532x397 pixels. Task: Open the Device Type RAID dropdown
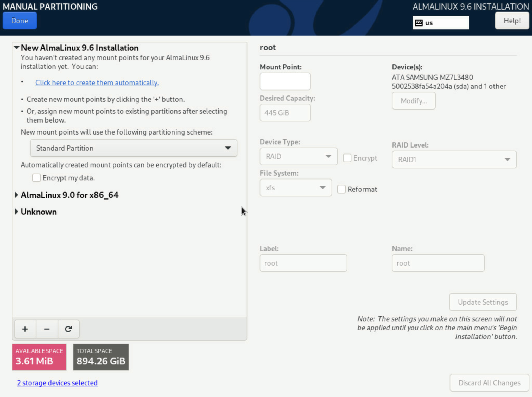pyautogui.click(x=299, y=156)
